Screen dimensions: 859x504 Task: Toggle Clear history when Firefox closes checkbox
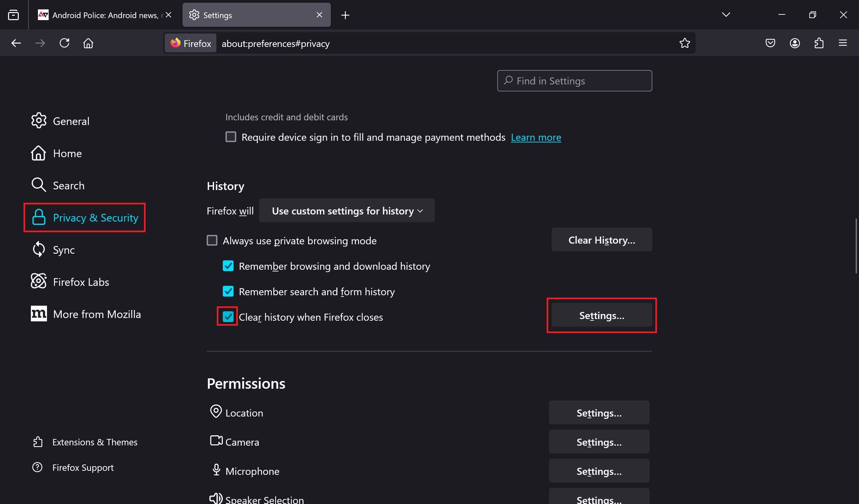point(228,317)
